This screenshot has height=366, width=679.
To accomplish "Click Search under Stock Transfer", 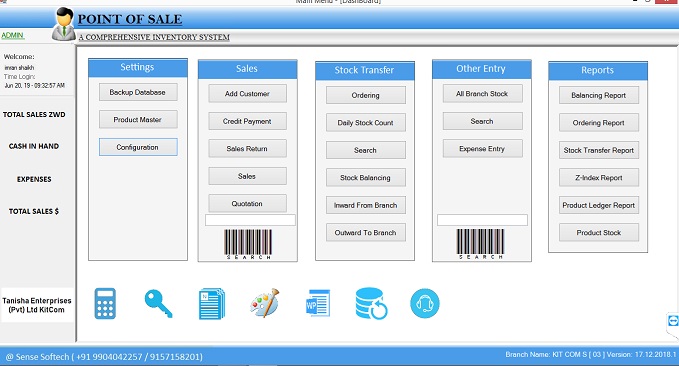I will pyautogui.click(x=365, y=150).
